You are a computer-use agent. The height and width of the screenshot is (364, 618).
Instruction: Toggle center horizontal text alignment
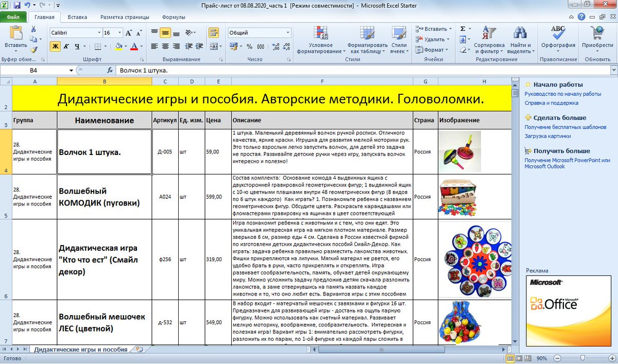(165, 46)
